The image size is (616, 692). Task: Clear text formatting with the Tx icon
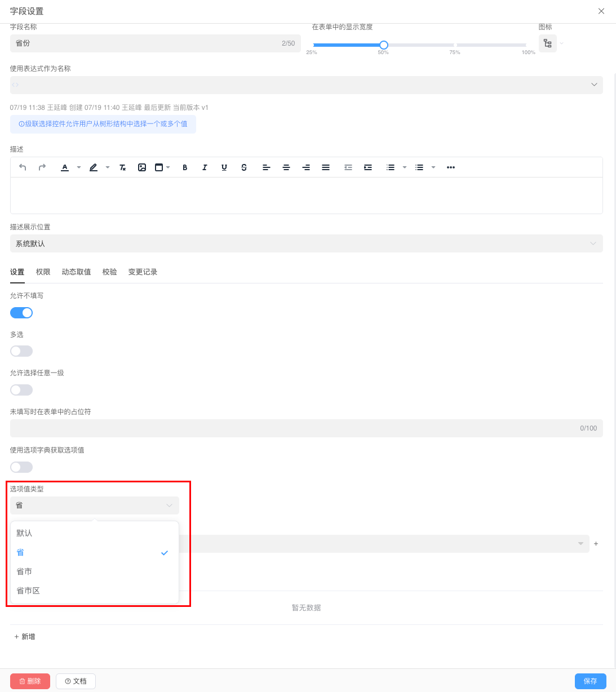point(122,167)
